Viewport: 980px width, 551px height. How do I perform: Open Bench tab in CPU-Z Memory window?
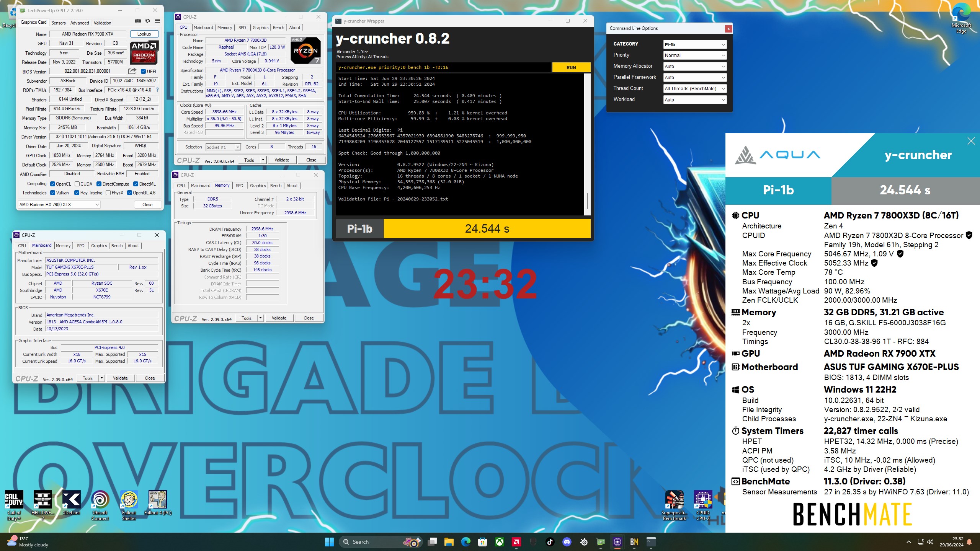click(x=276, y=186)
